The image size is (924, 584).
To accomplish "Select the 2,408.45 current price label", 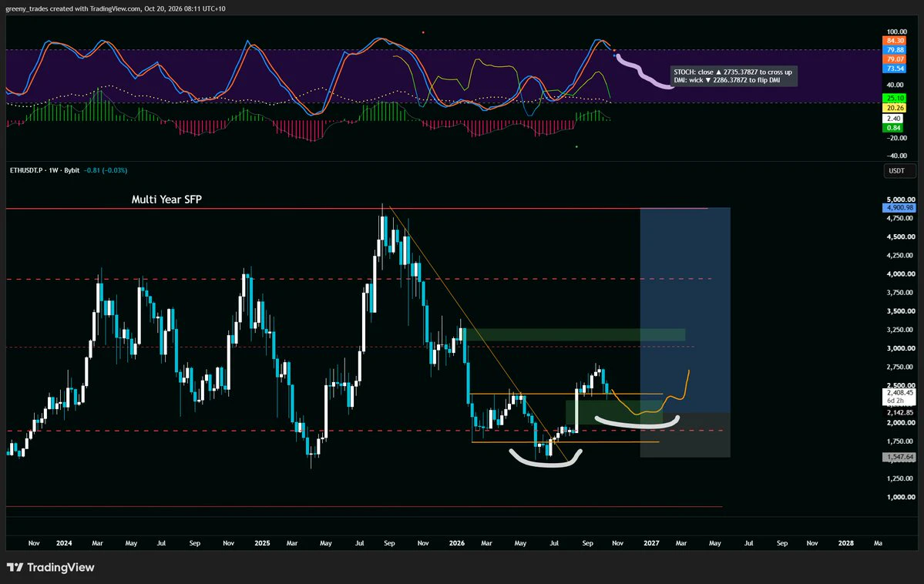I will tap(900, 392).
